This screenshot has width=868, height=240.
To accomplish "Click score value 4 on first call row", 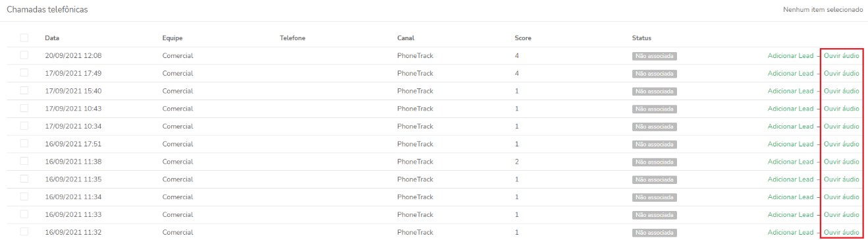I will [517, 56].
